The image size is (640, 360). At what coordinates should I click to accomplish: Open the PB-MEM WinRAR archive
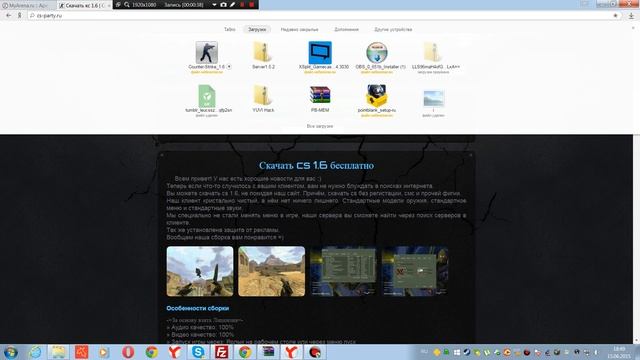[x=320, y=96]
